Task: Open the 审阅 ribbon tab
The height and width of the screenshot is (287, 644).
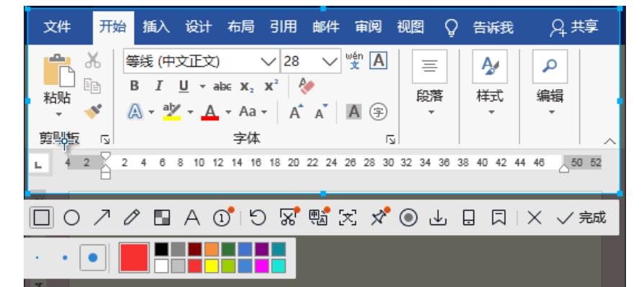Action: (368, 27)
